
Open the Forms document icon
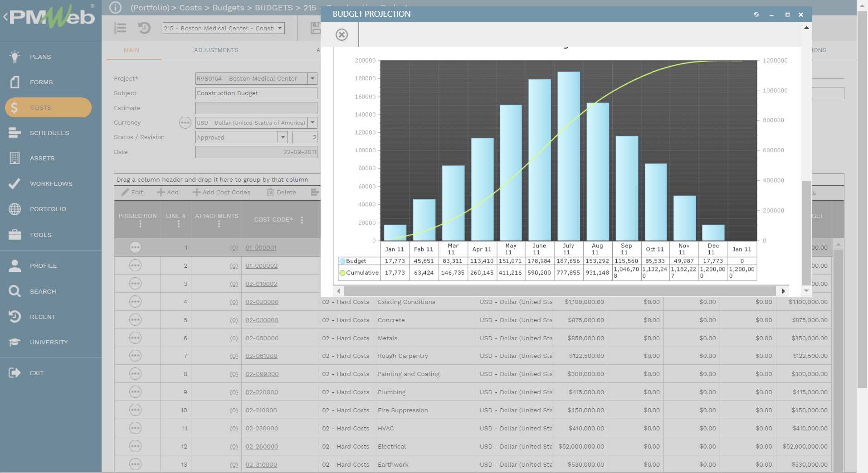[15, 82]
